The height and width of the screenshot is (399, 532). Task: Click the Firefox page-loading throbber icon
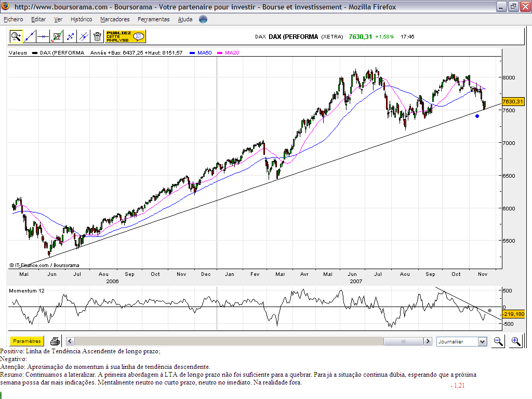203,19
